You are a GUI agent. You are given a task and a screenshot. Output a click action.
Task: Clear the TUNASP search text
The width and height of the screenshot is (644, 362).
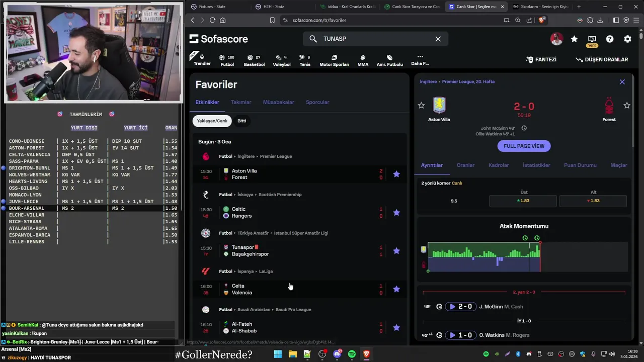[x=438, y=39]
